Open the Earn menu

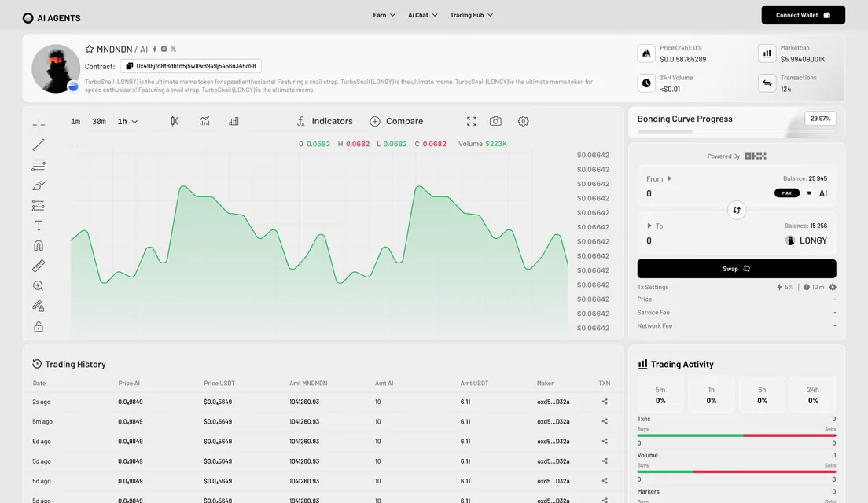point(384,15)
